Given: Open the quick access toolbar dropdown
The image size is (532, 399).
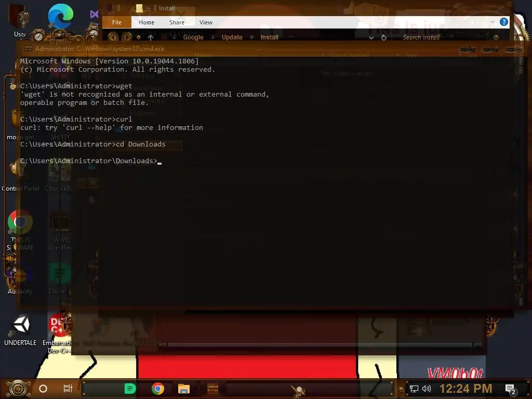Looking at the screenshot, I should pyautogui.click(x=149, y=8).
